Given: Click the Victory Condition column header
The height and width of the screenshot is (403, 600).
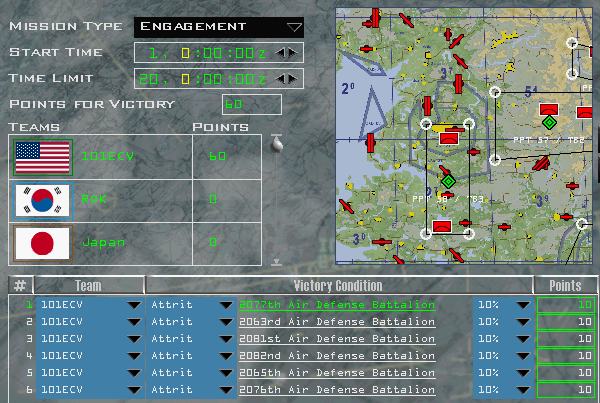Looking at the screenshot, I should [x=336, y=286].
